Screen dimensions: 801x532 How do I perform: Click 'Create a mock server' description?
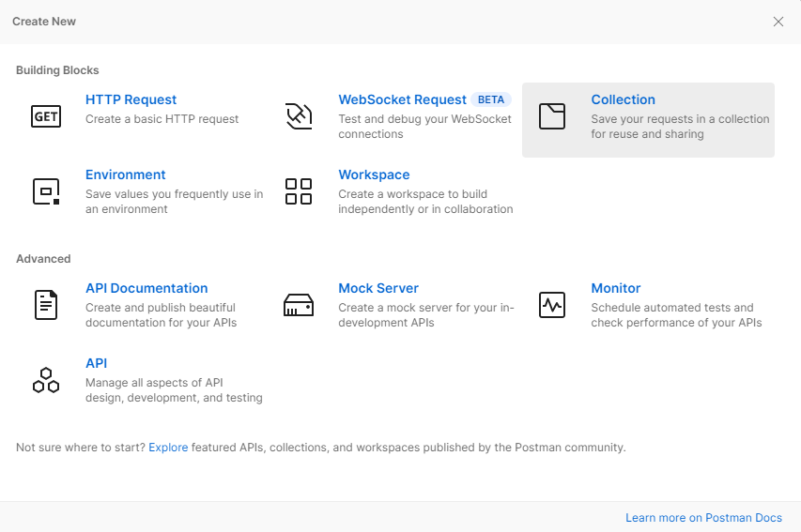(426, 315)
